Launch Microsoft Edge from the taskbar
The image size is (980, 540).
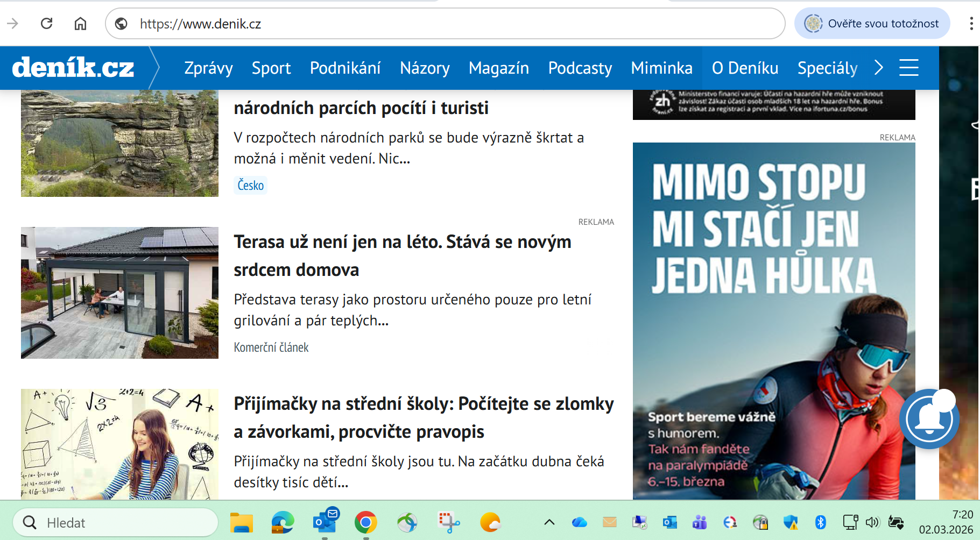[x=283, y=522]
